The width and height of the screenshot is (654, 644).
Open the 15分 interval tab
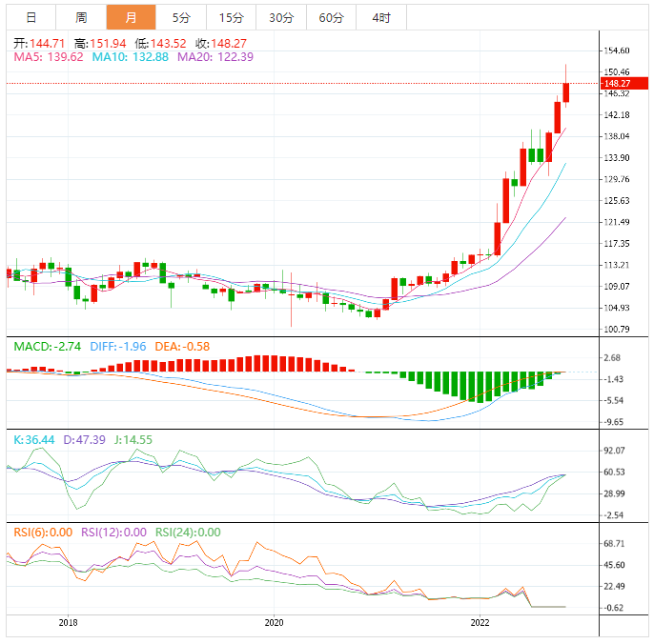(231, 17)
